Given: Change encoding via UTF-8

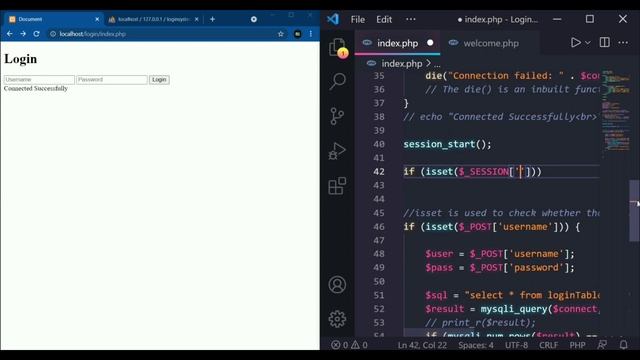Looking at the screenshot, I should [x=516, y=345].
